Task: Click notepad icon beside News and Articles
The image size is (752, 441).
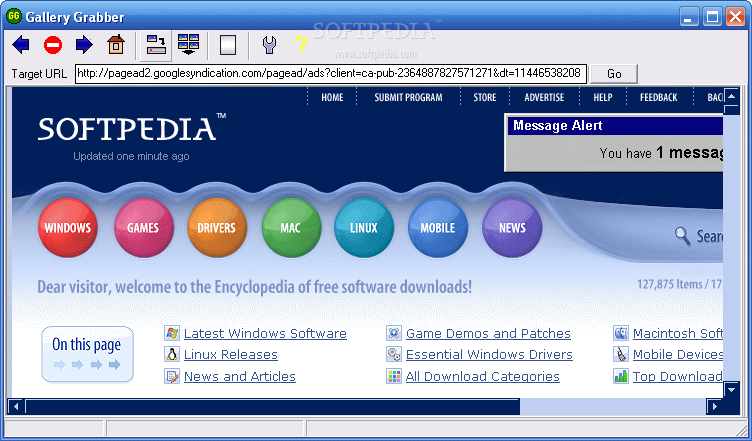Action: 172,376
